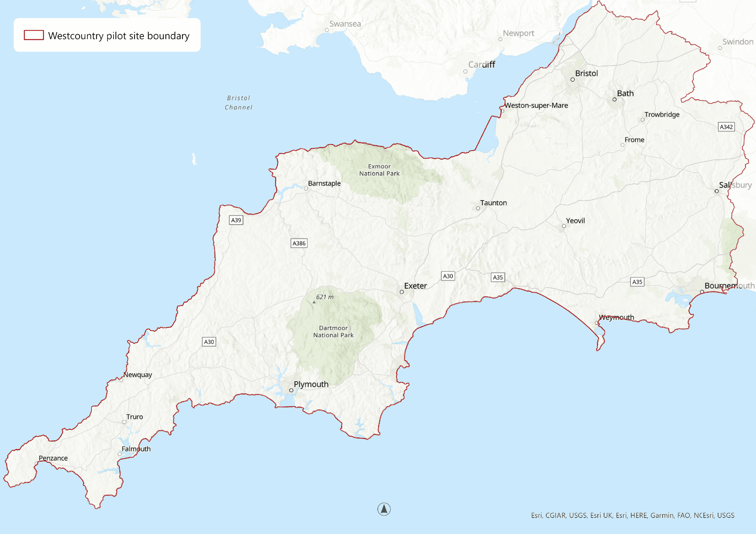This screenshot has width=756, height=534.
Task: Click the Bath city marker dot
Action: (x=614, y=99)
